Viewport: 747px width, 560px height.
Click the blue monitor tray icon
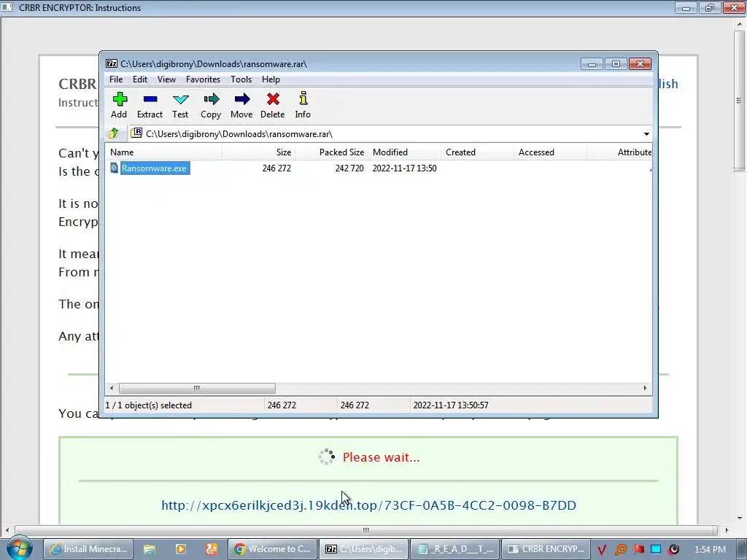656,549
